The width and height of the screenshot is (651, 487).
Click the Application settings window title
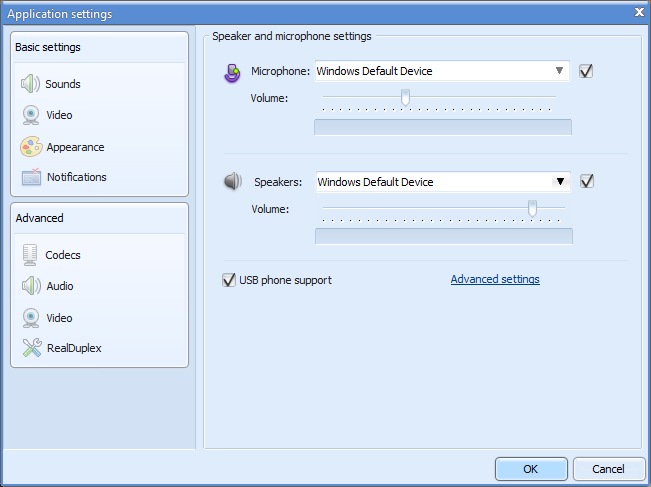point(60,14)
